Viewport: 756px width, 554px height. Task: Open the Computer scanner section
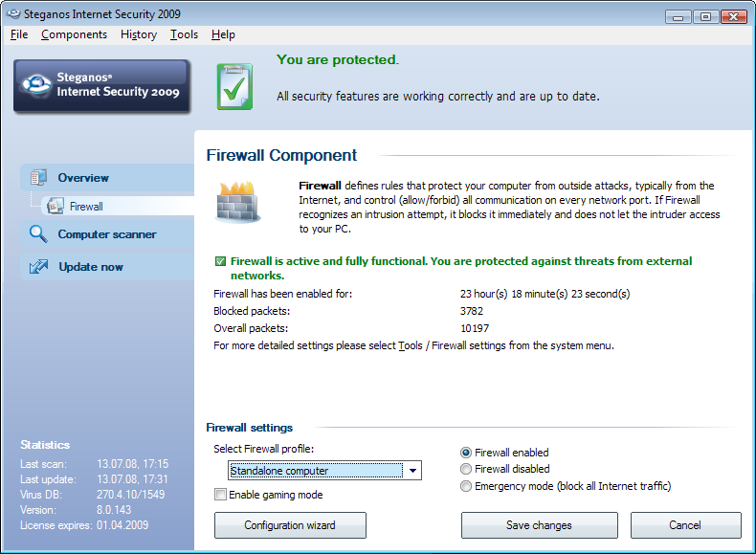[x=107, y=234]
